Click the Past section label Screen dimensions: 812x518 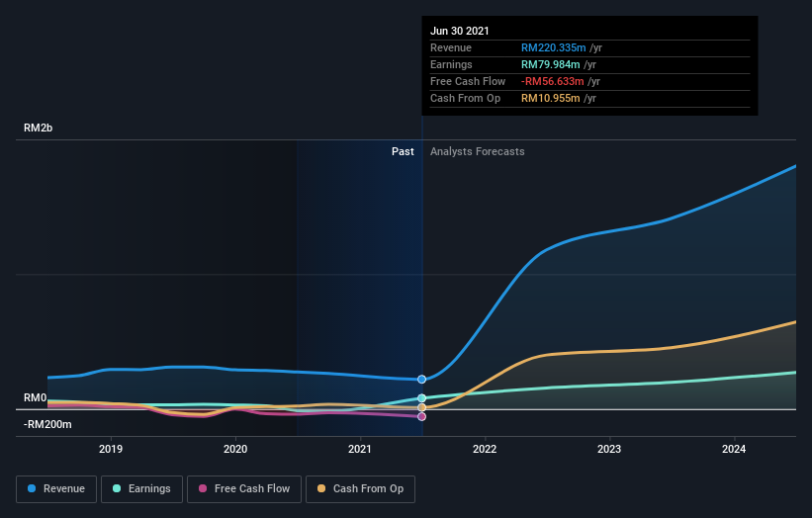tap(403, 151)
